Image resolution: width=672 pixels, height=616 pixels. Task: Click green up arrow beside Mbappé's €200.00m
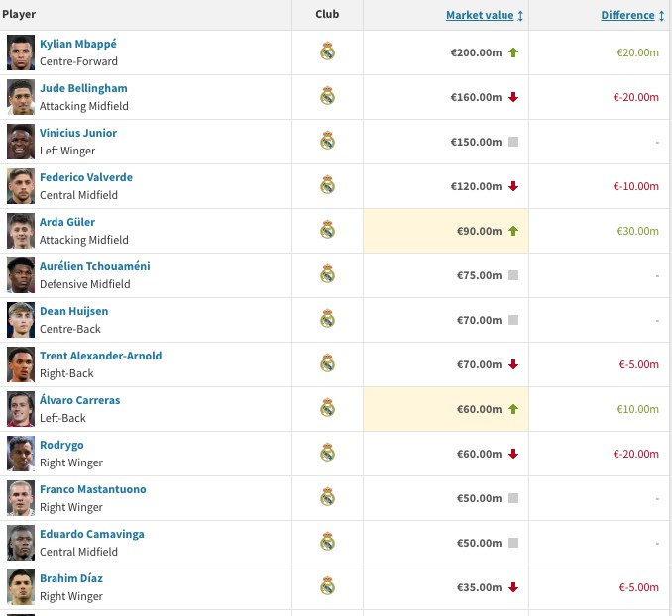click(513, 52)
